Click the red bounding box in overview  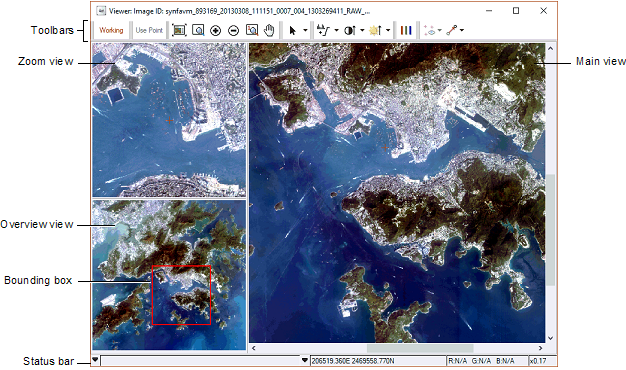(181, 295)
